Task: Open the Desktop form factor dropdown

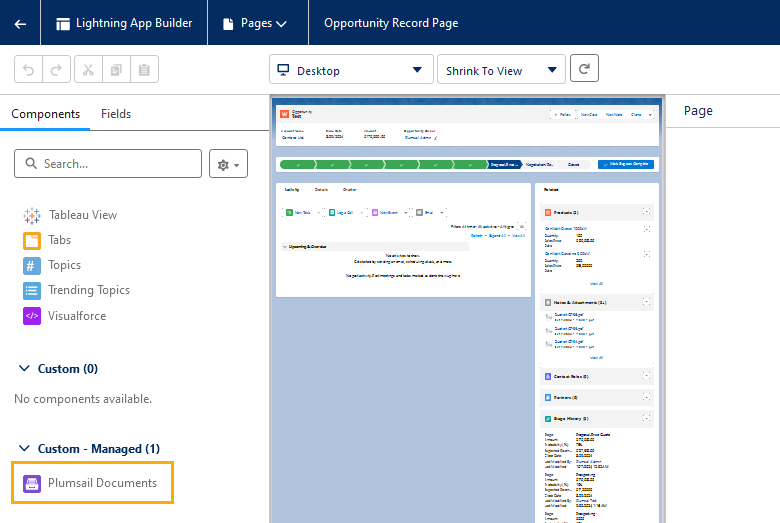Action: click(351, 70)
